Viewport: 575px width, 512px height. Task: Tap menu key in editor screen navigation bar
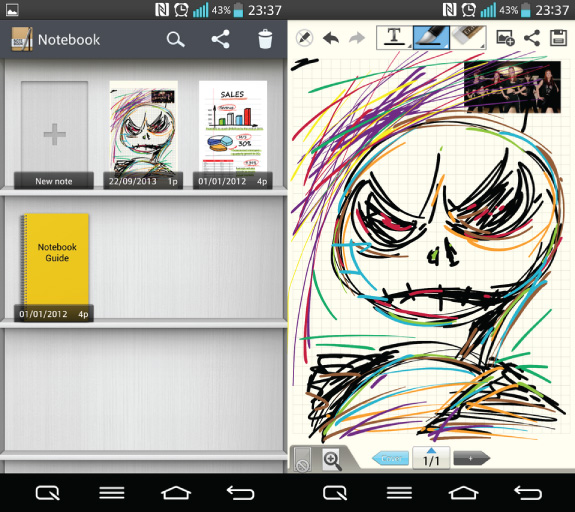[399, 493]
